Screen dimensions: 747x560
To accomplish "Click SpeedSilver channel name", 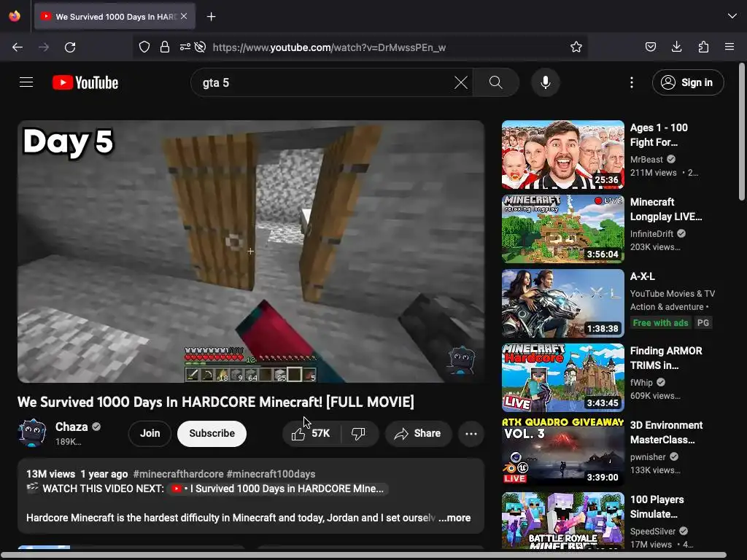I will pos(653,532).
